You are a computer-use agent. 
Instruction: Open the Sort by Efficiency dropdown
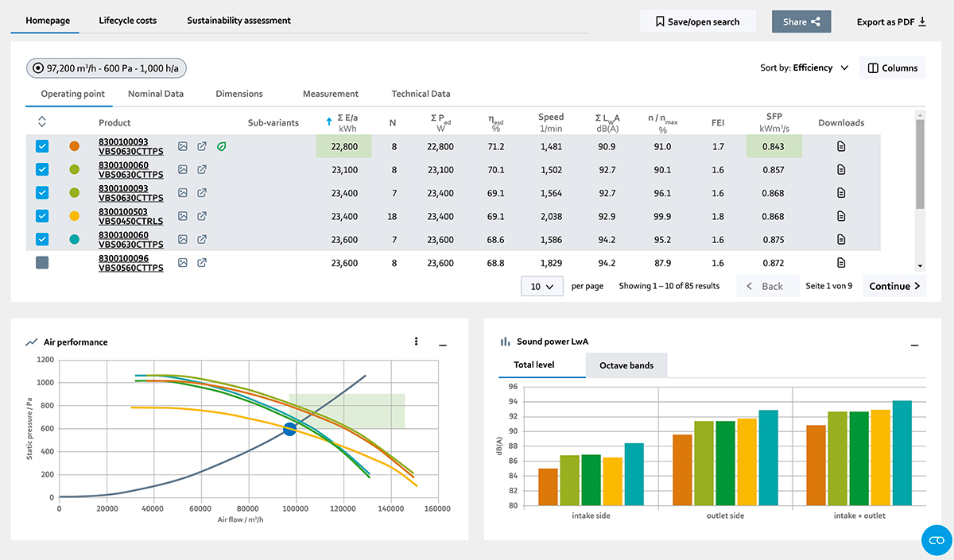pos(805,68)
